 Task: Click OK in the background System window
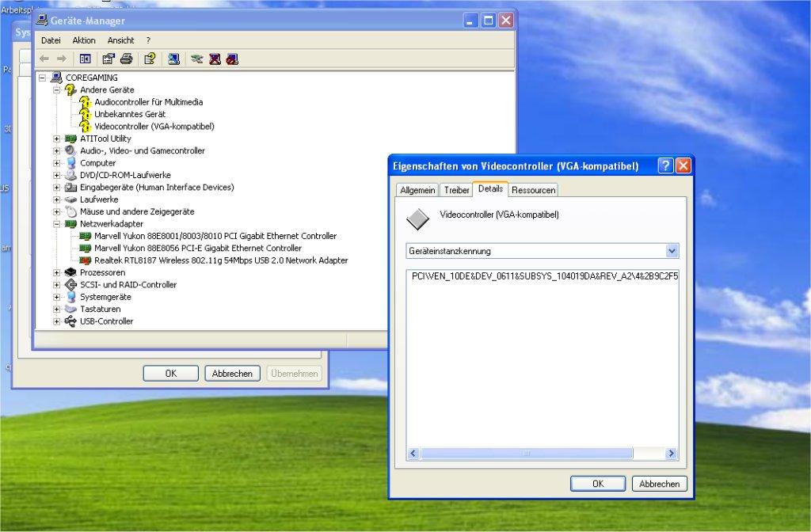click(171, 374)
